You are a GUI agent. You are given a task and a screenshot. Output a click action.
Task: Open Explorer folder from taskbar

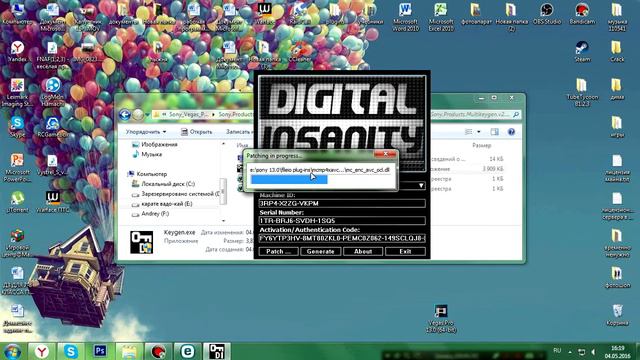[x=129, y=351]
